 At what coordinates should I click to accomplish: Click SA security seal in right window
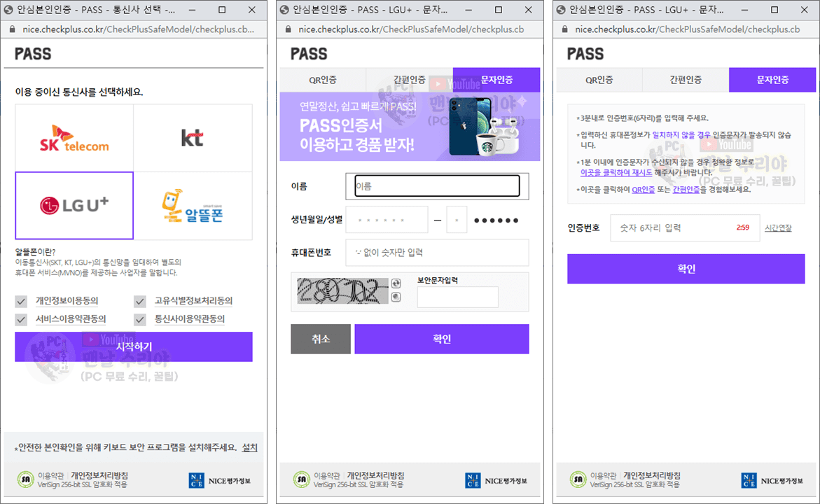click(x=578, y=479)
